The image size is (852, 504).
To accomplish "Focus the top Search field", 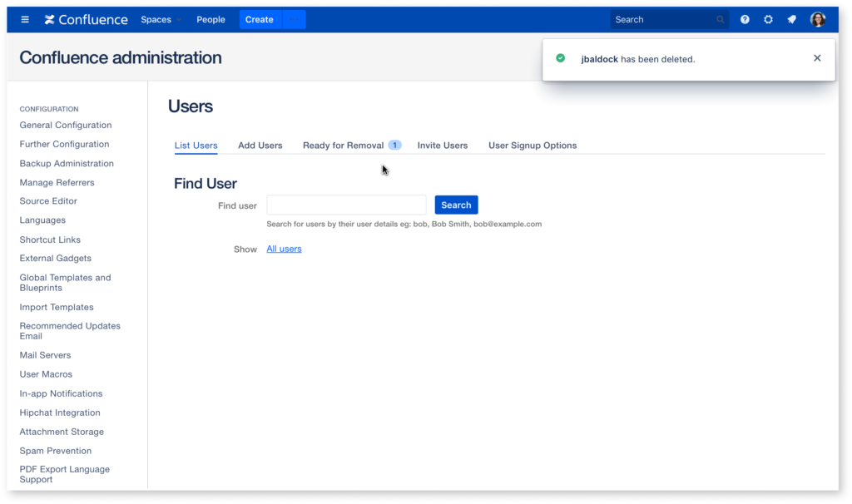I will tap(669, 20).
